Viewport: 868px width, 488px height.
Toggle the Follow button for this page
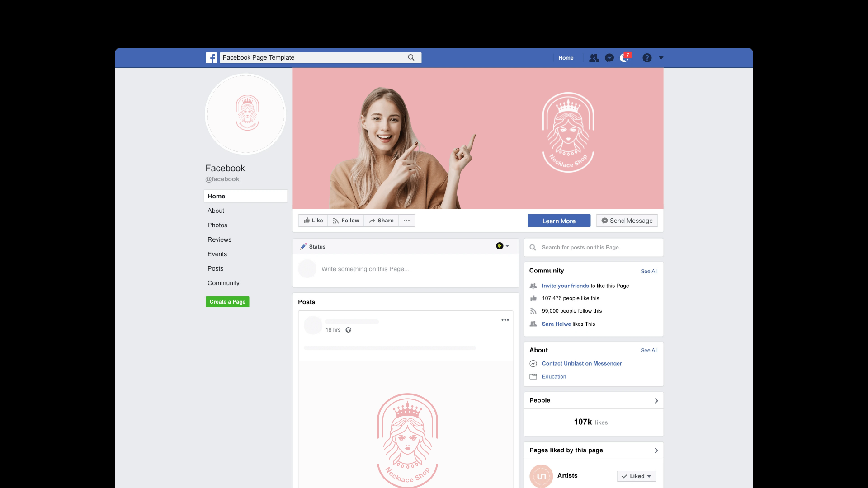(x=347, y=221)
